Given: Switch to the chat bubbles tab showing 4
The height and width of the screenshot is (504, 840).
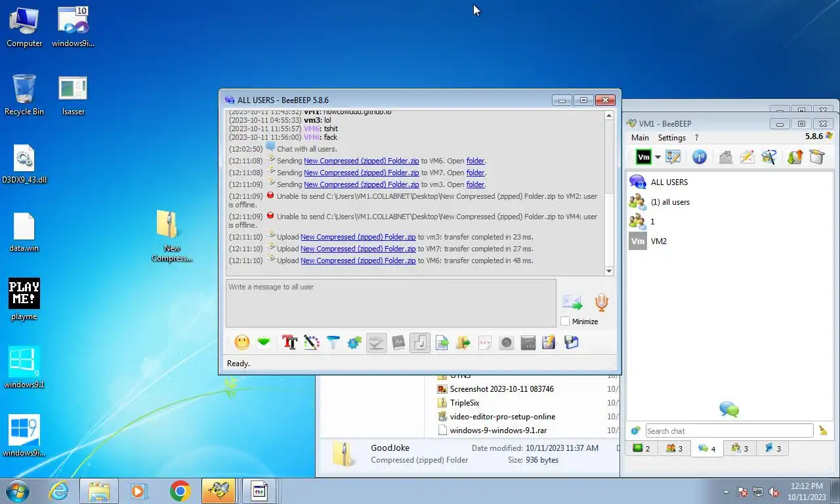Looking at the screenshot, I should coord(707,448).
